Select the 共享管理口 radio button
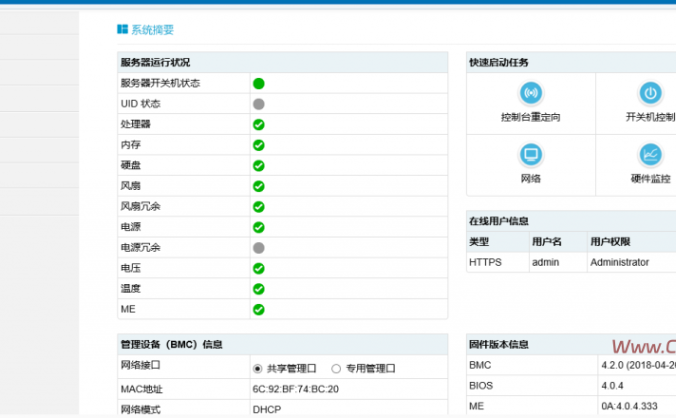The width and height of the screenshot is (676, 418). click(257, 368)
